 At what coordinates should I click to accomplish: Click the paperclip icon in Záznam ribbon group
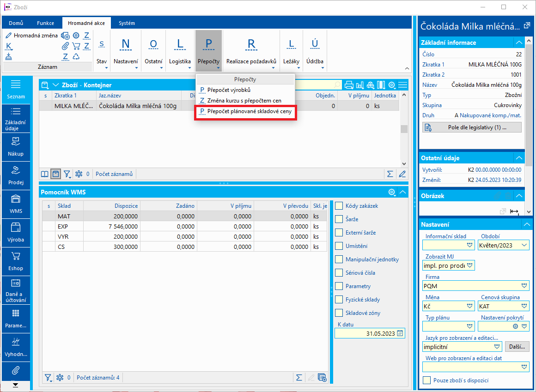pos(65,46)
